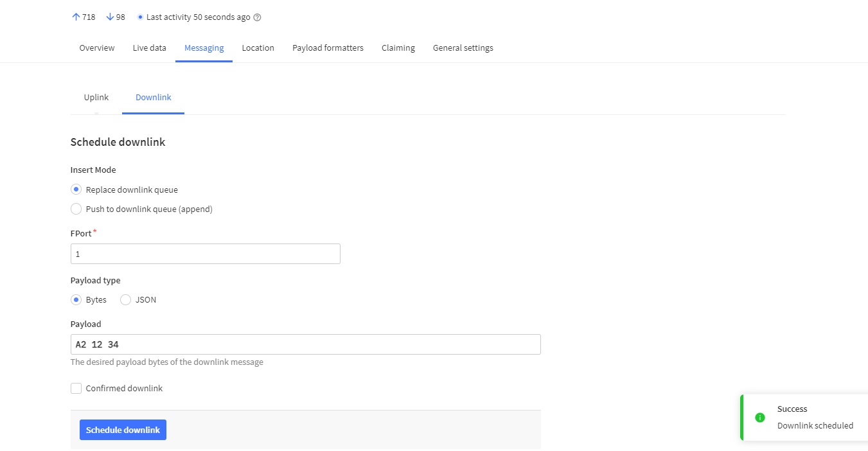Open the Claiming tab

coord(398,48)
